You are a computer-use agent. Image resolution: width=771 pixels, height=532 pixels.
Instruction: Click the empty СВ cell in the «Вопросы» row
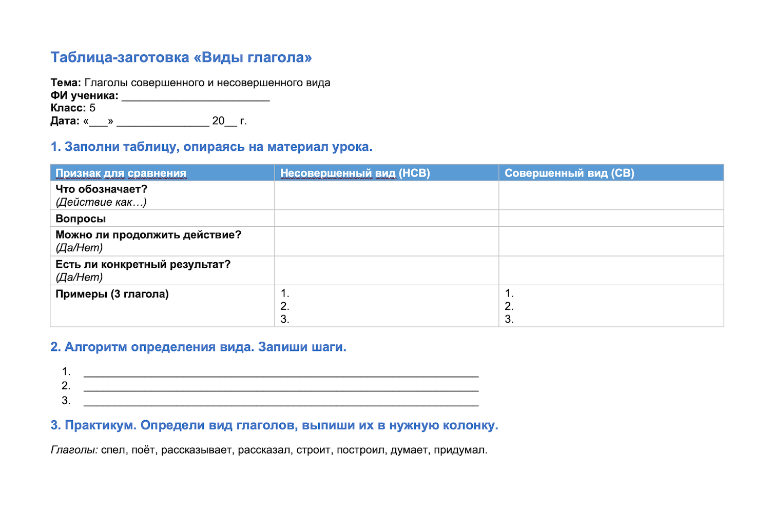pyautogui.click(x=611, y=219)
